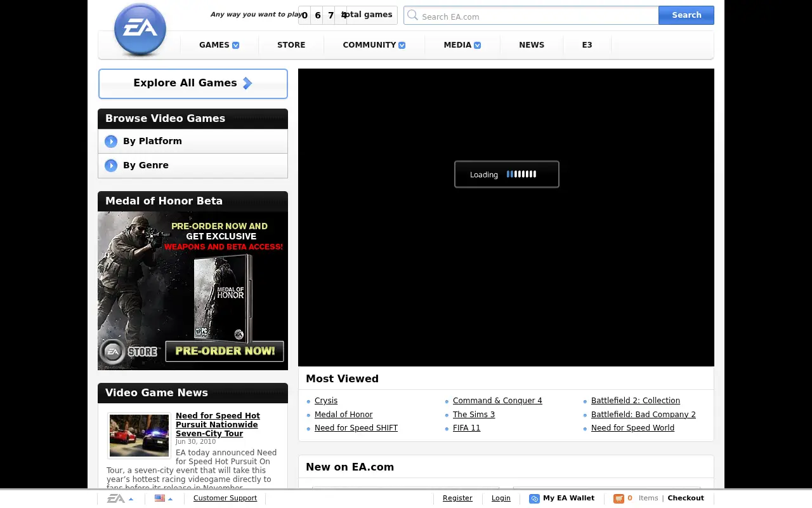Image resolution: width=812 pixels, height=508 pixels.
Task: Open The Sims 3 link
Action: [474, 415]
